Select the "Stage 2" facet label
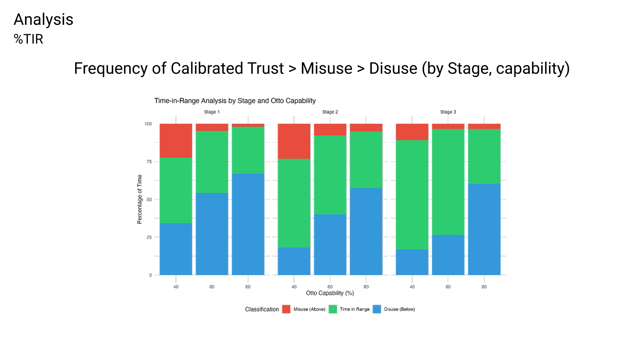 point(330,112)
